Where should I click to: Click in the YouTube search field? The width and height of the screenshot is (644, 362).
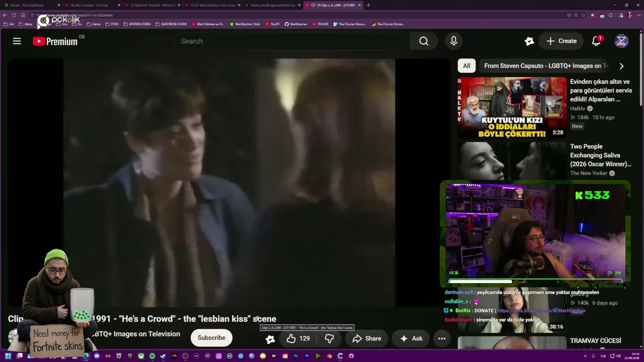coord(292,41)
